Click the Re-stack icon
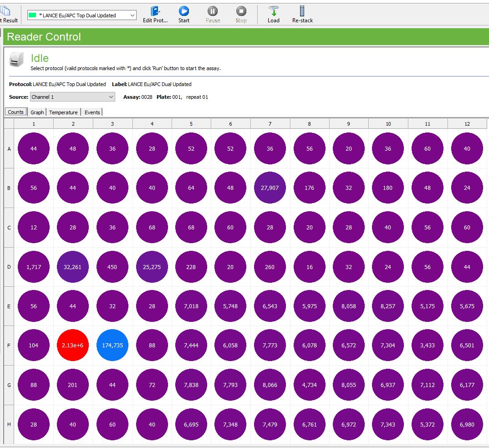 tap(302, 11)
